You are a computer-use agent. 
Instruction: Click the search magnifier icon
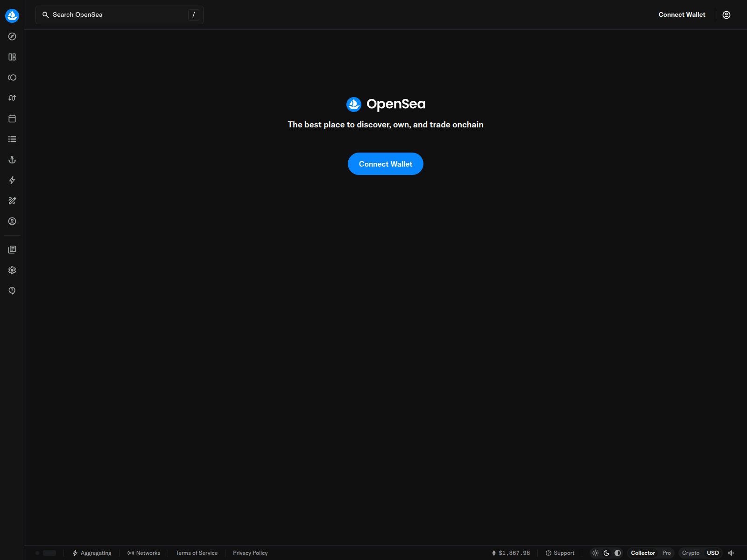point(46,15)
